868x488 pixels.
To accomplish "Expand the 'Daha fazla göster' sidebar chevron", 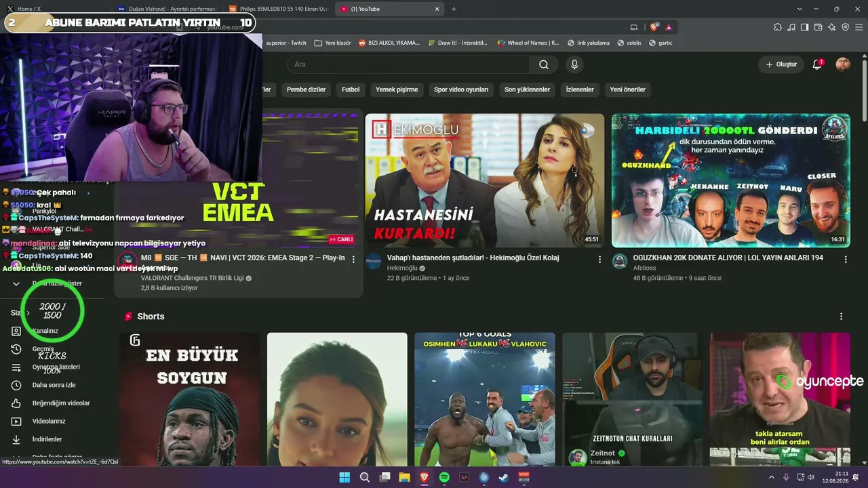I will [x=16, y=283].
